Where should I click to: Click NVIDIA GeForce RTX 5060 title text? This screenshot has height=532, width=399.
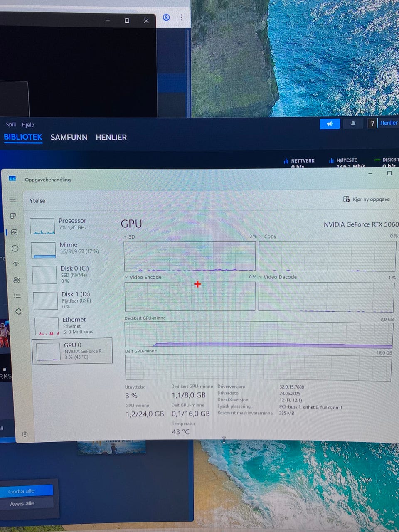(361, 224)
